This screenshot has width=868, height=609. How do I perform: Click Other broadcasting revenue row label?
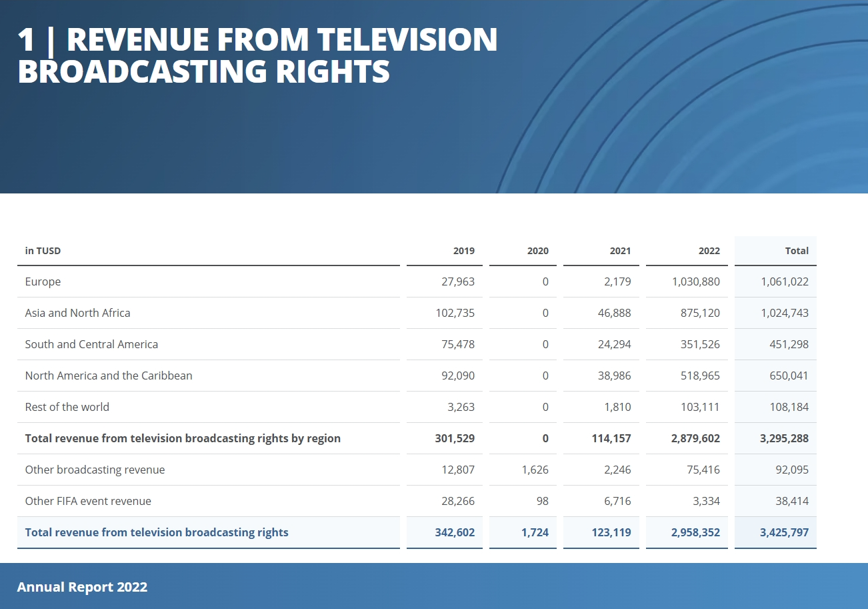click(x=95, y=470)
